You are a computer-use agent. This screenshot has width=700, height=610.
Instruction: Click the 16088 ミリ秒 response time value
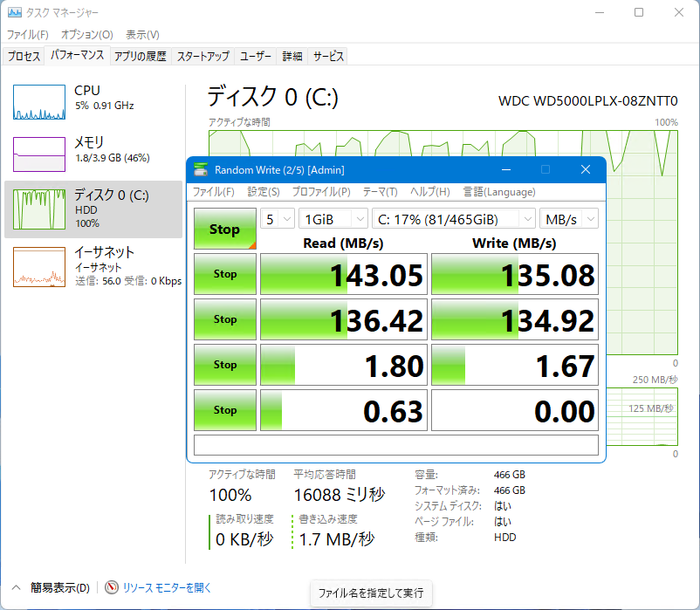[340, 495]
